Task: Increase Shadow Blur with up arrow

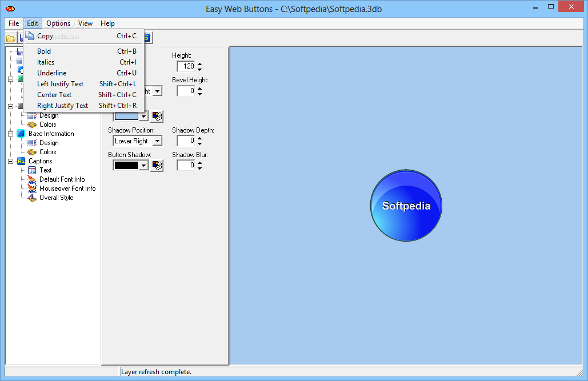Action: click(199, 163)
